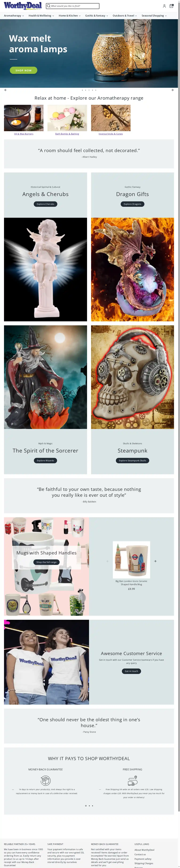Click the free shipping van icon

coord(133,780)
